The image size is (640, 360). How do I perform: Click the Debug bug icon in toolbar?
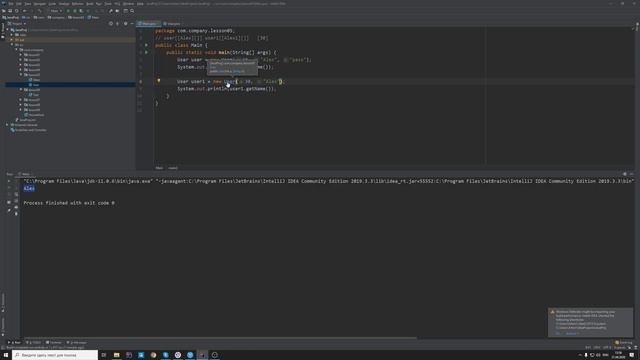tap(75, 11)
